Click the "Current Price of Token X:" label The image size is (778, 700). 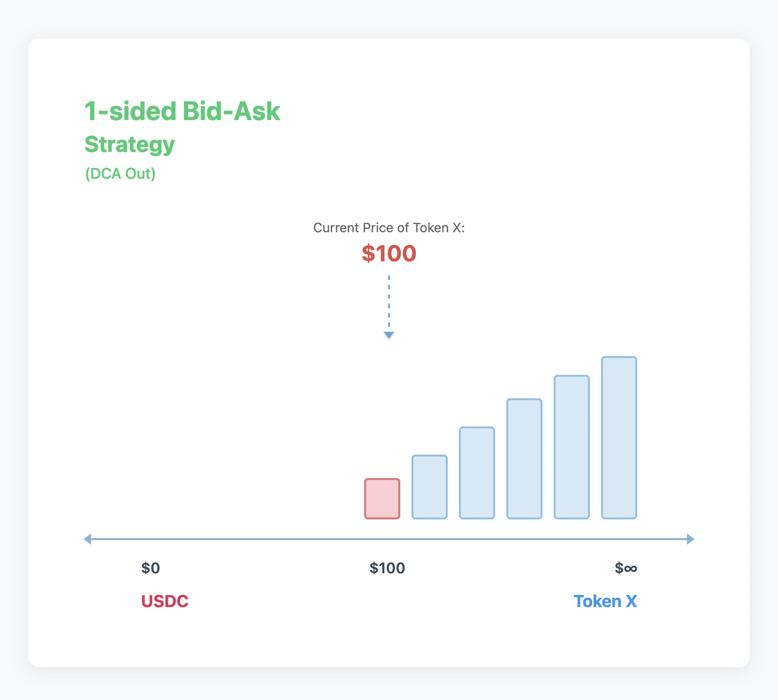(389, 228)
